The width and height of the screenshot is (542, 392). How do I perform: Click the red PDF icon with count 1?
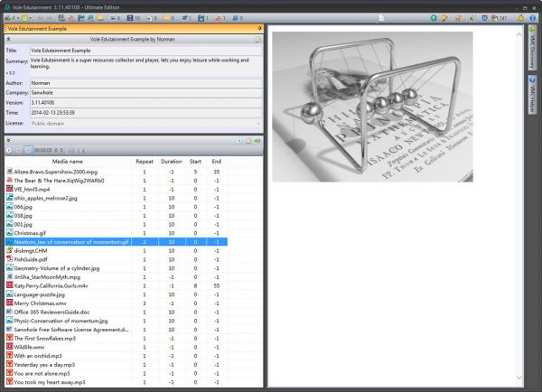point(219,18)
